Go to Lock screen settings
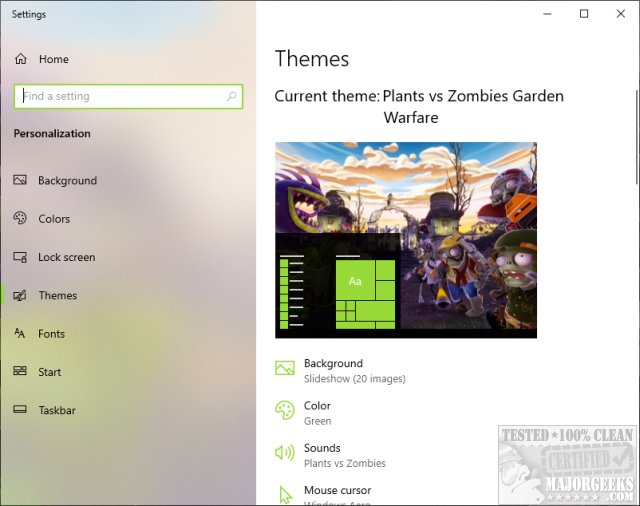The height and width of the screenshot is (506, 640). (67, 257)
